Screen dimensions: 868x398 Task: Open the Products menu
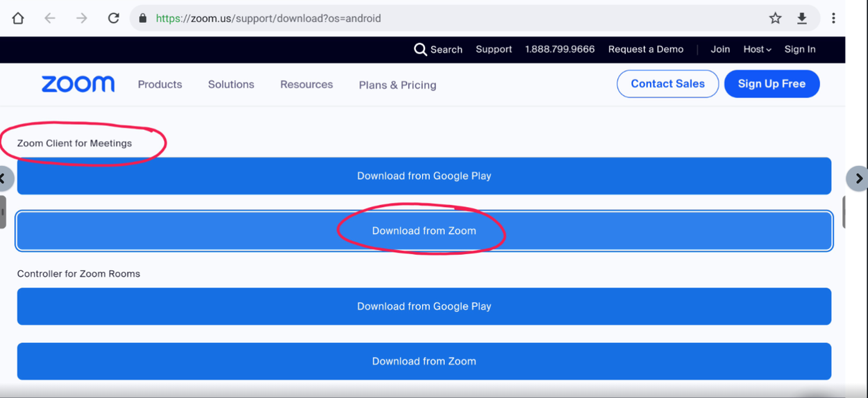(x=160, y=84)
